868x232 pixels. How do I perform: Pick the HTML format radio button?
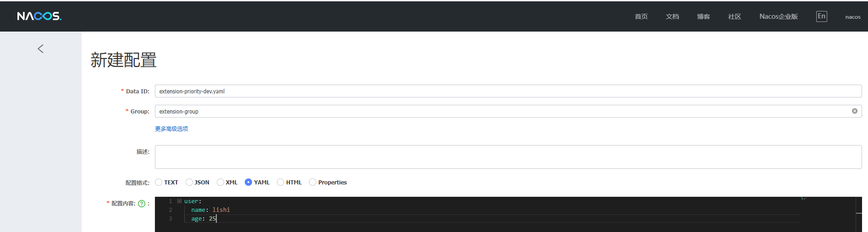pyautogui.click(x=280, y=182)
